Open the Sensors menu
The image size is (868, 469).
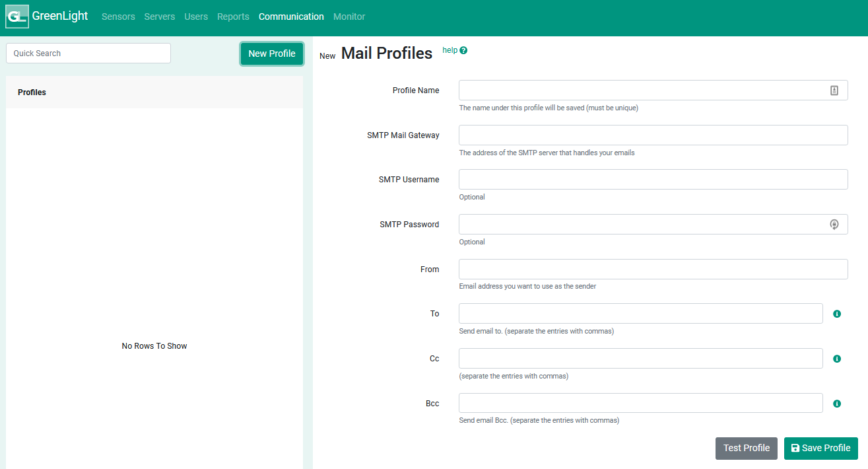coord(118,17)
